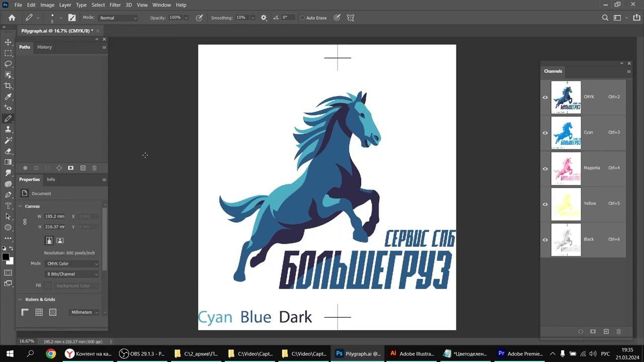Open the Window menu
The image size is (644, 362).
pyautogui.click(x=162, y=5)
